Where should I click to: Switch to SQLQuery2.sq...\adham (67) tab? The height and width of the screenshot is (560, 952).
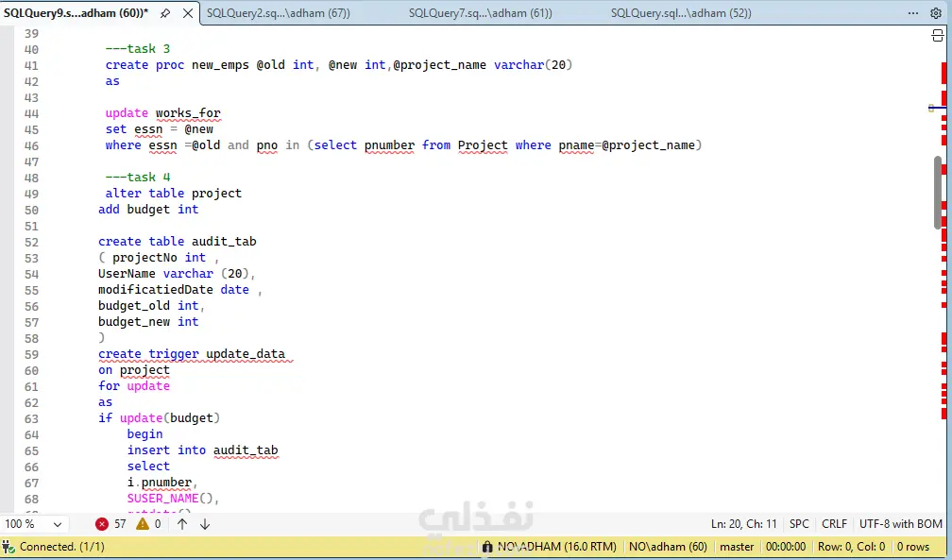coord(278,13)
